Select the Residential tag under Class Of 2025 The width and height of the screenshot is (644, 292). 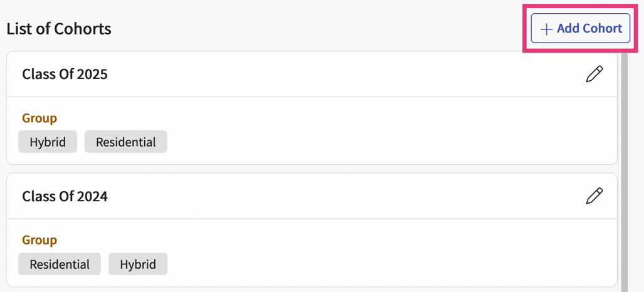(x=125, y=142)
